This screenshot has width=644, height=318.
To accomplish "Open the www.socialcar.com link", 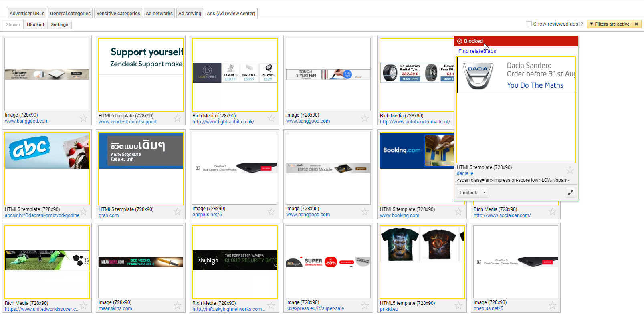I will (502, 215).
